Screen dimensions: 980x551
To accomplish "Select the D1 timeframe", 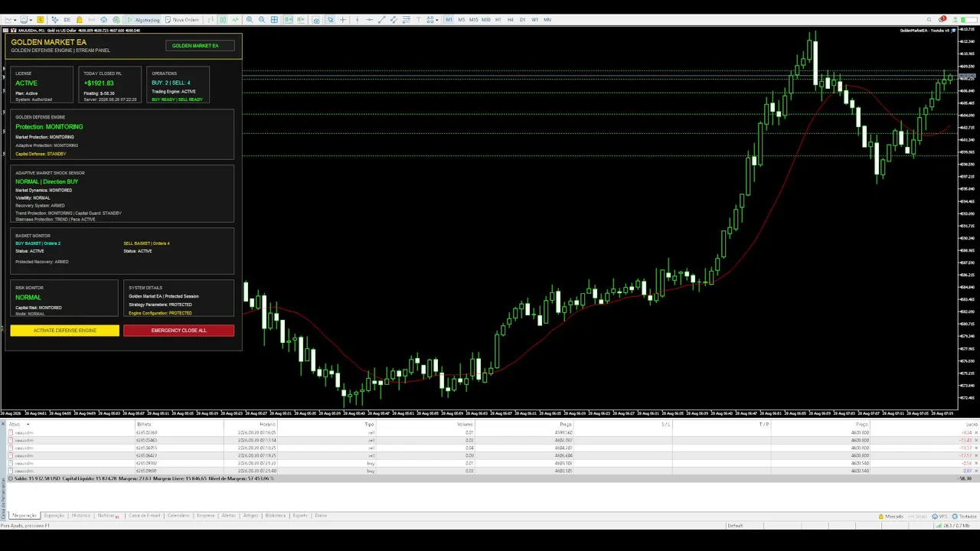I will [523, 20].
